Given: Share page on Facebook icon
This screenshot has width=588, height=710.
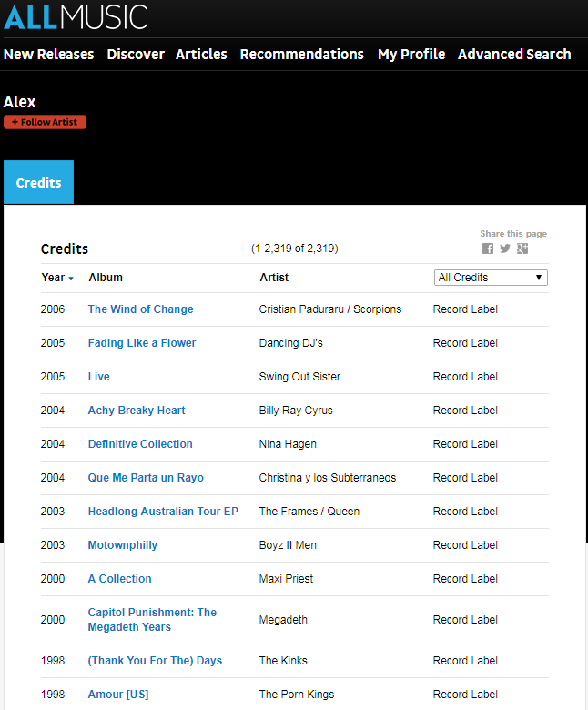Looking at the screenshot, I should pos(488,248).
